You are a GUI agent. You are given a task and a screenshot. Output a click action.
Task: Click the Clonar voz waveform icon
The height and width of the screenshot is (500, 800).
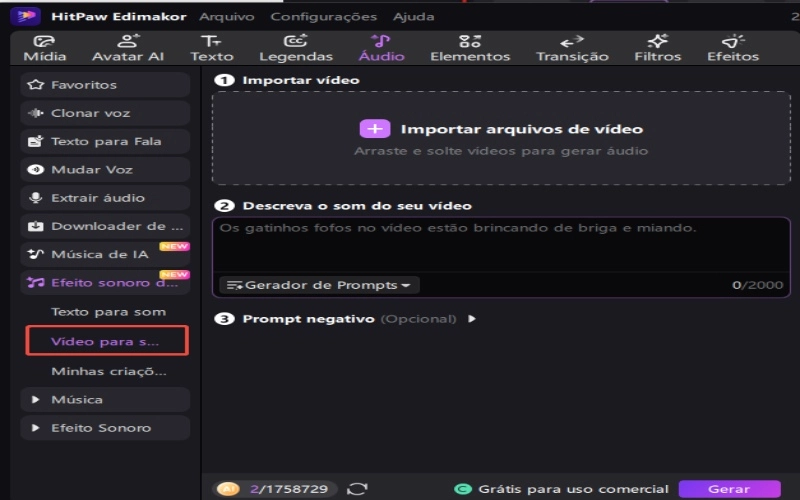(35, 113)
